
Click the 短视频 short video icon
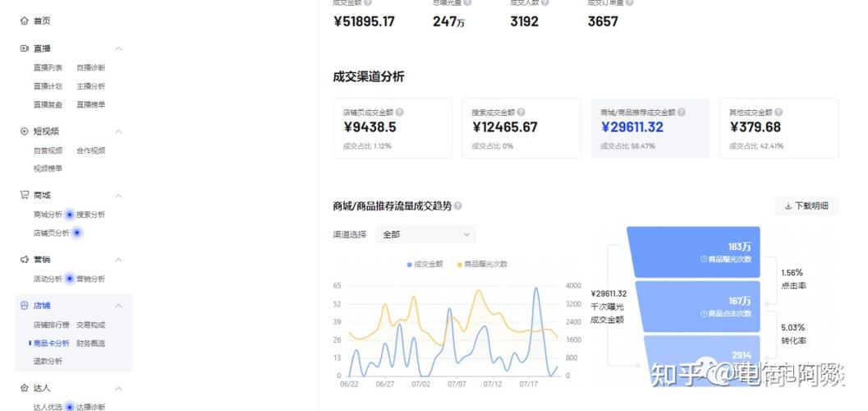(24, 132)
